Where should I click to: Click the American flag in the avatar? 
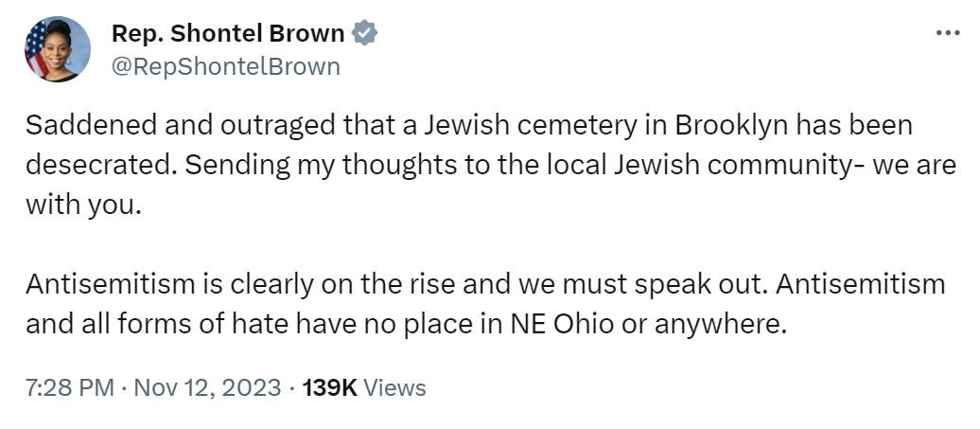tap(37, 52)
